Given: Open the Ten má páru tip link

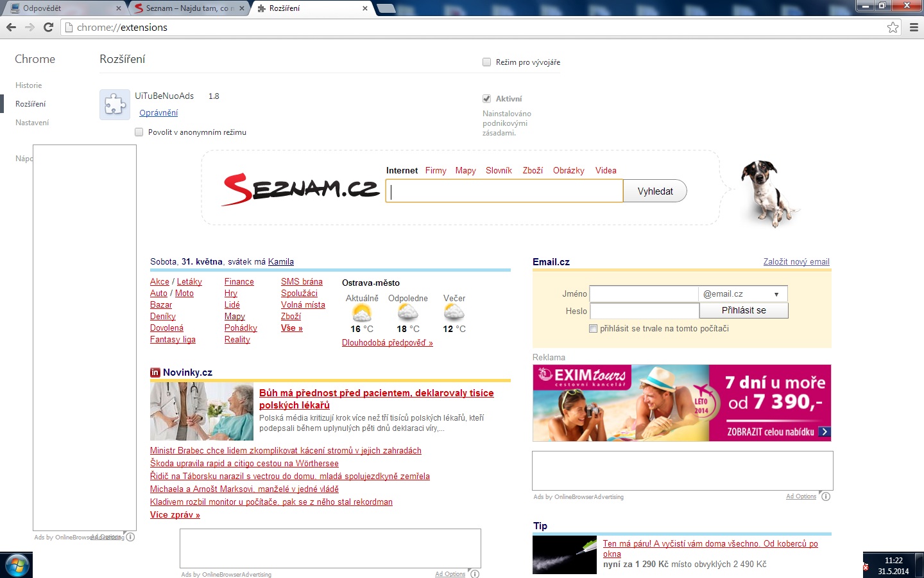Looking at the screenshot, I should (x=710, y=549).
